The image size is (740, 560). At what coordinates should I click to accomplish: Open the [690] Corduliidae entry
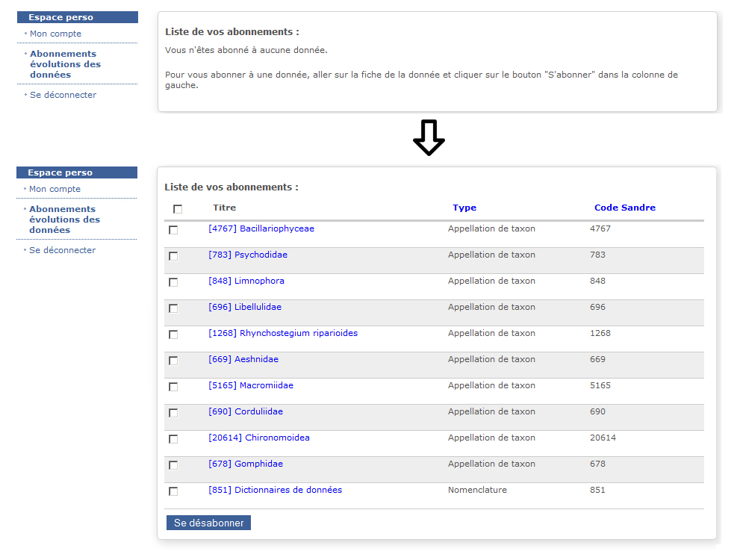pyautogui.click(x=246, y=411)
